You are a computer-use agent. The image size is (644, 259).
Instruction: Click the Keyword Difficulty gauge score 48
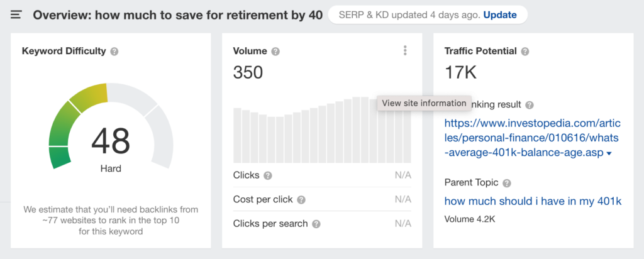pos(111,141)
